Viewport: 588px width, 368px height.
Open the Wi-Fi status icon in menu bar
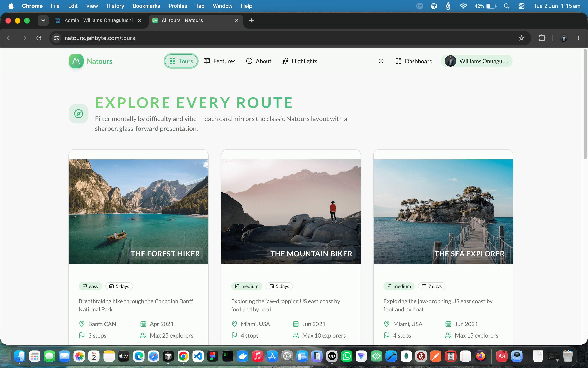463,6
